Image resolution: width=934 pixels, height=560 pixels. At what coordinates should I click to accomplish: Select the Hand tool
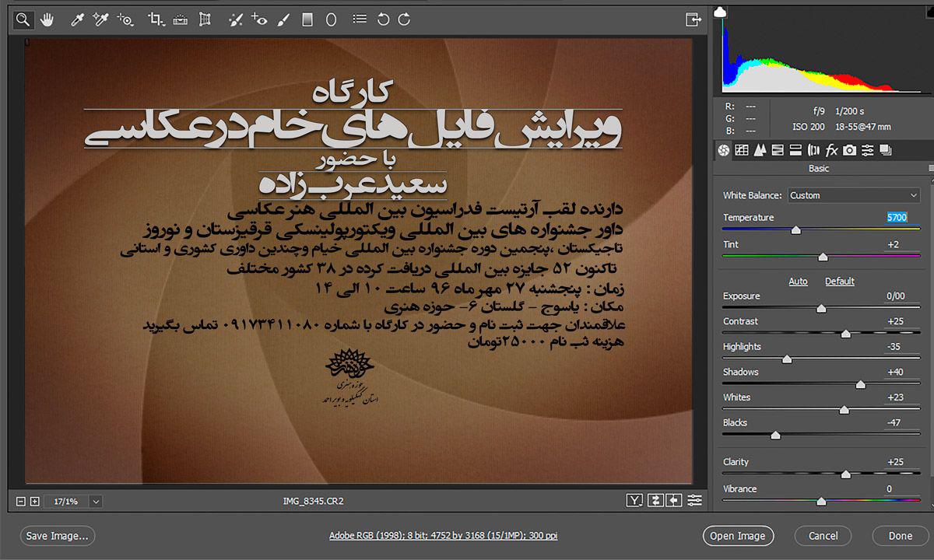pos(47,19)
